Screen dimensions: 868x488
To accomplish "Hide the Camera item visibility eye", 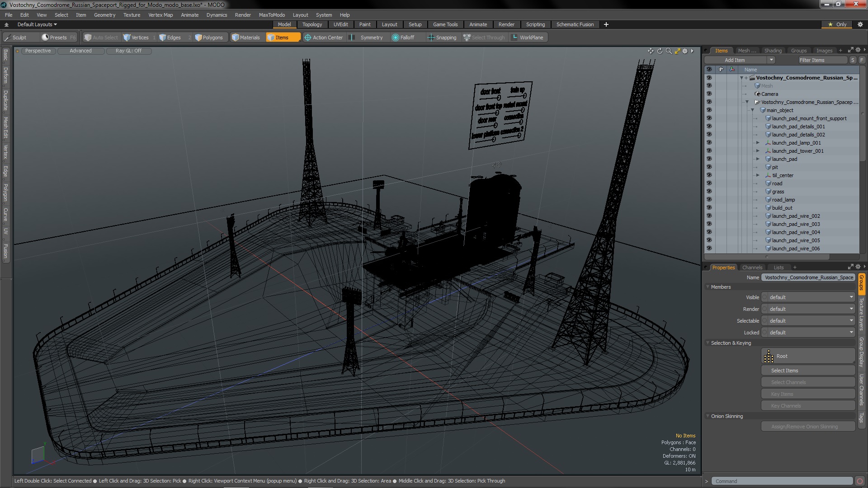I will coord(709,94).
